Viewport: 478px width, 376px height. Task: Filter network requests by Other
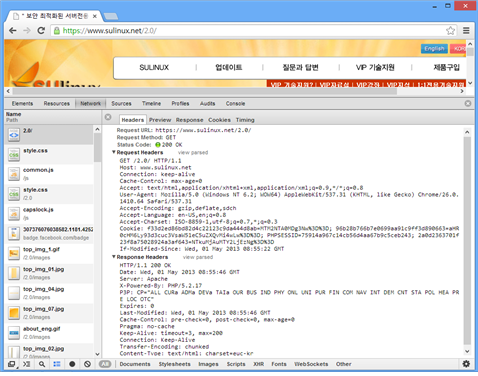coord(344,364)
